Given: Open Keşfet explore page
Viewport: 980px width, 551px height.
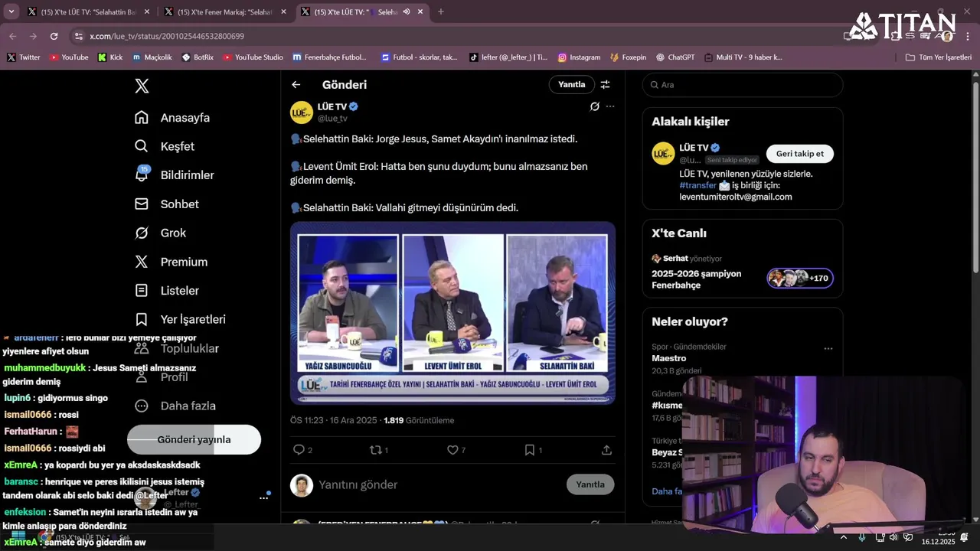Looking at the screenshot, I should tap(165, 146).
